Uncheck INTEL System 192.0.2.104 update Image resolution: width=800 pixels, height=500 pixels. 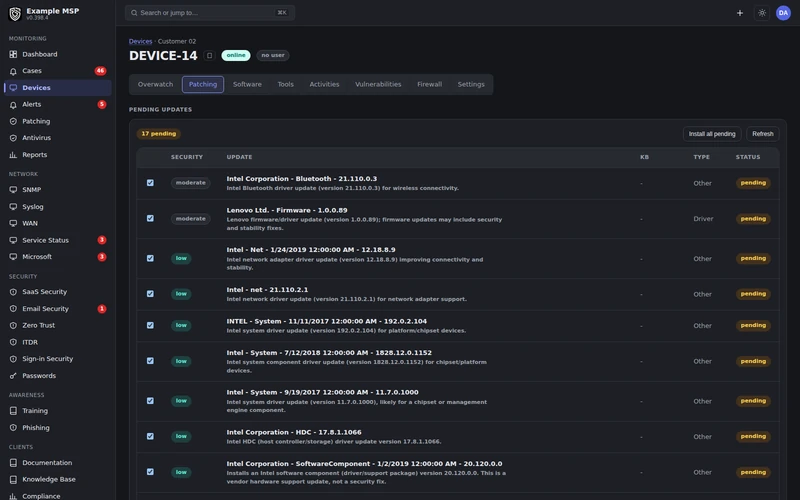(x=150, y=325)
